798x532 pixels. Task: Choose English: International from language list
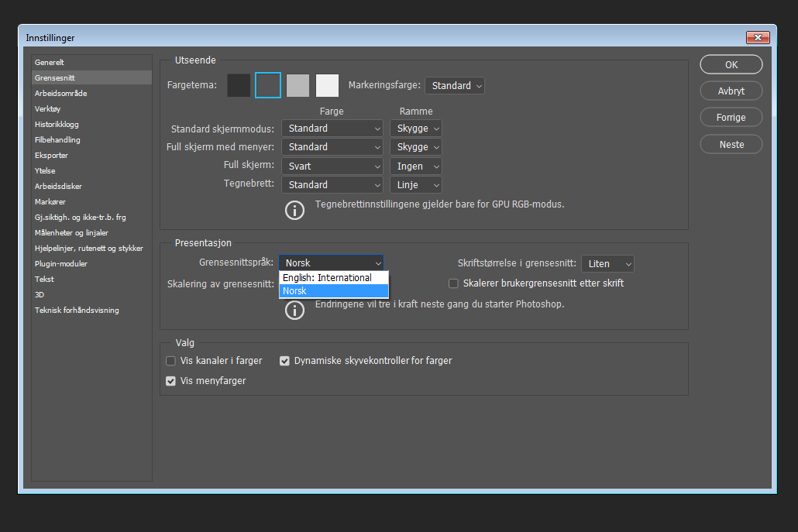(x=334, y=278)
